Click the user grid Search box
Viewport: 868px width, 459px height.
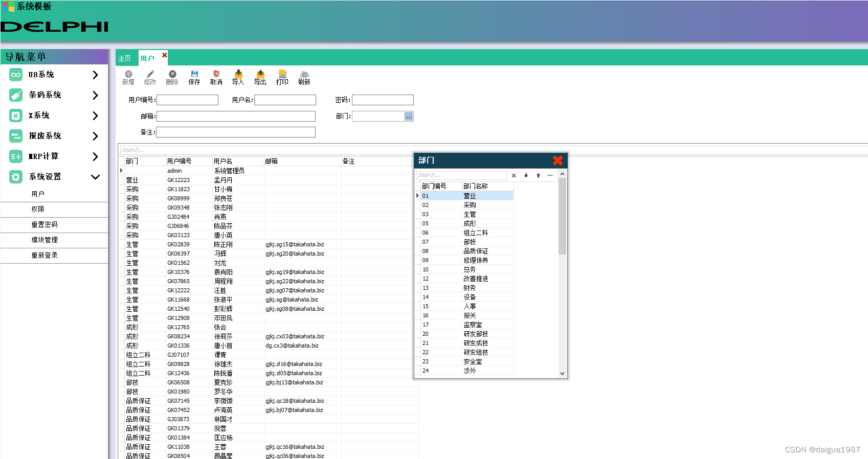click(x=266, y=150)
